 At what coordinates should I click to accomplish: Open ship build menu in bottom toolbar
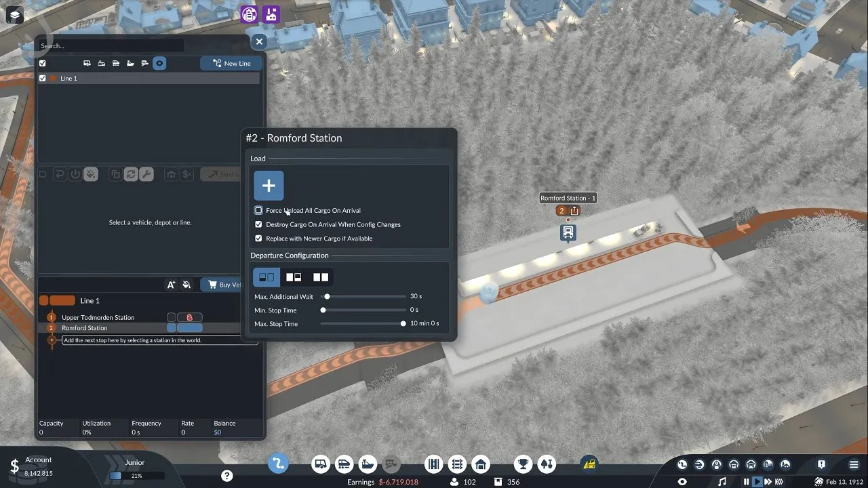(367, 464)
